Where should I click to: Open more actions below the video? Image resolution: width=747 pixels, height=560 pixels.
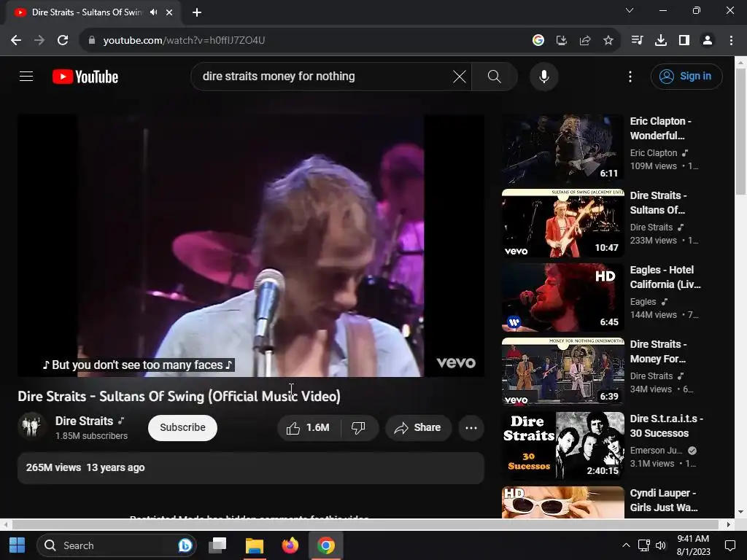pyautogui.click(x=471, y=427)
